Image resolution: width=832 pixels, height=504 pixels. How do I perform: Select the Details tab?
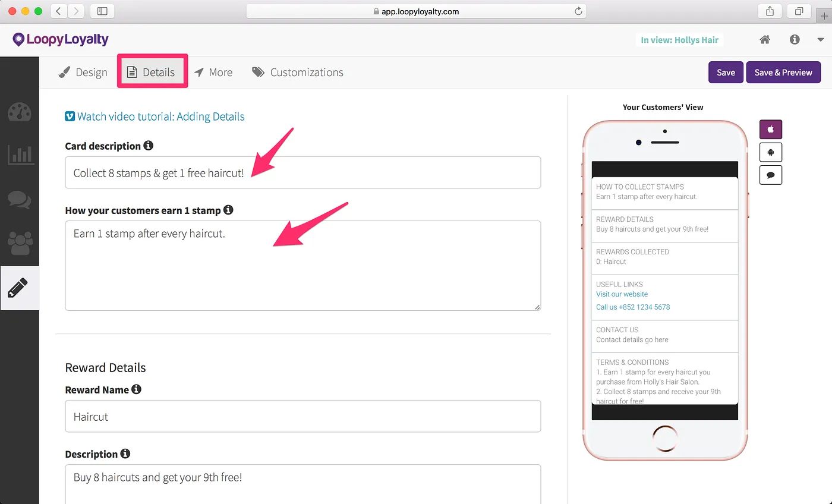152,73
